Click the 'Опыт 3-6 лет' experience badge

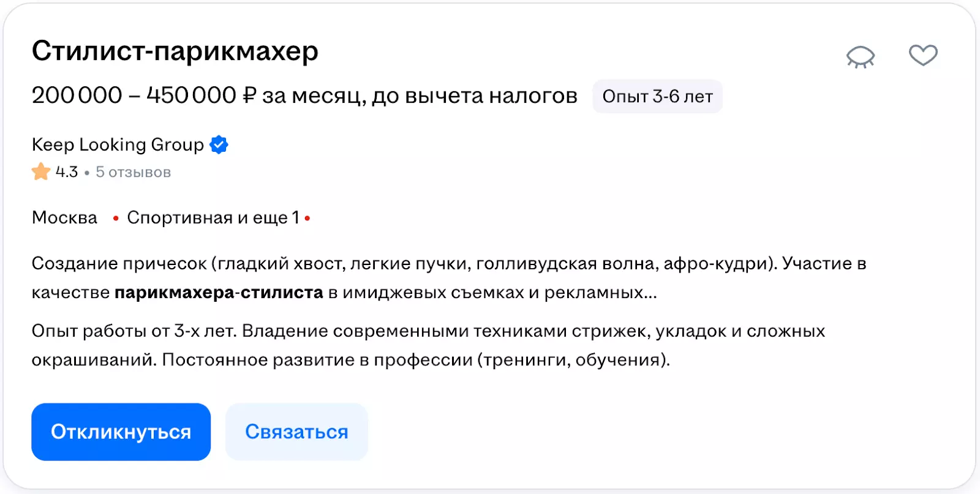coord(657,97)
